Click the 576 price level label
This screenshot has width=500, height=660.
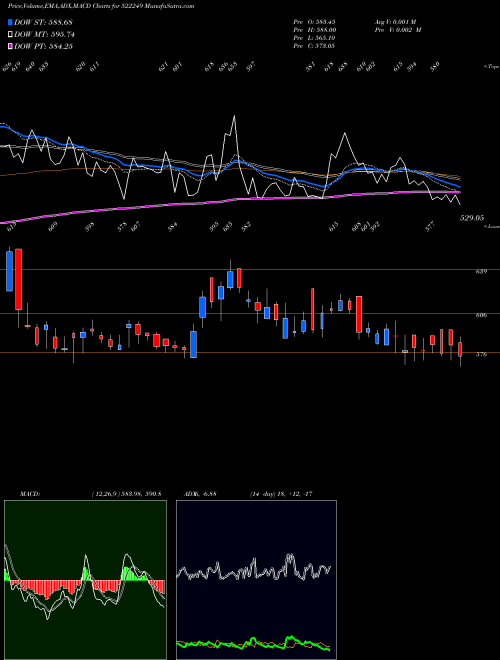[481, 354]
